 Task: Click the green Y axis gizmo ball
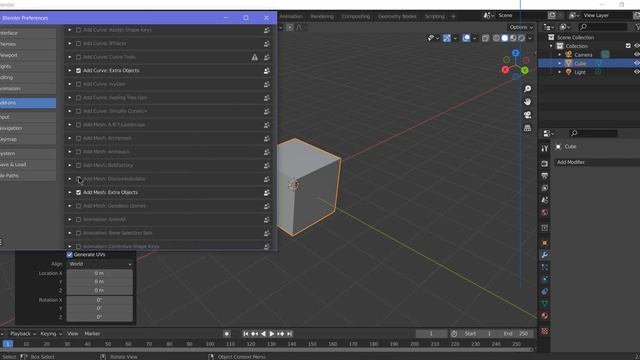pos(525,70)
